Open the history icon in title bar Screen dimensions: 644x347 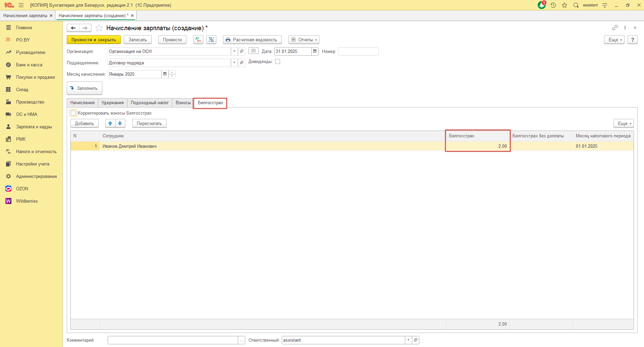[553, 5]
